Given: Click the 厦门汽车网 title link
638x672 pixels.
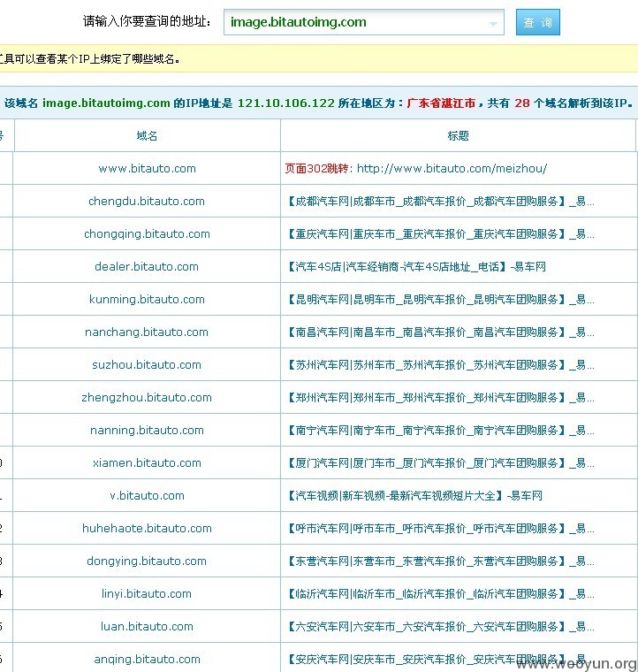Looking at the screenshot, I should 441,463.
